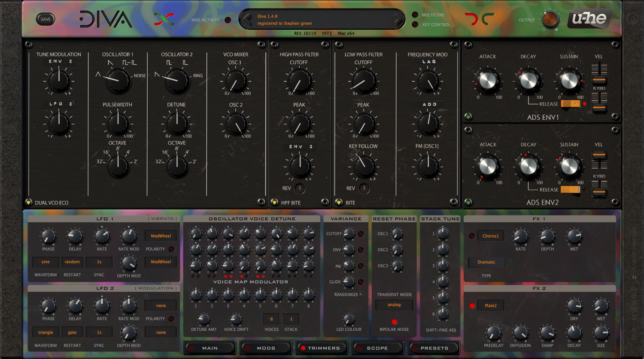Click the DIVA logo
This screenshot has width=644, height=359.
coord(106,19)
